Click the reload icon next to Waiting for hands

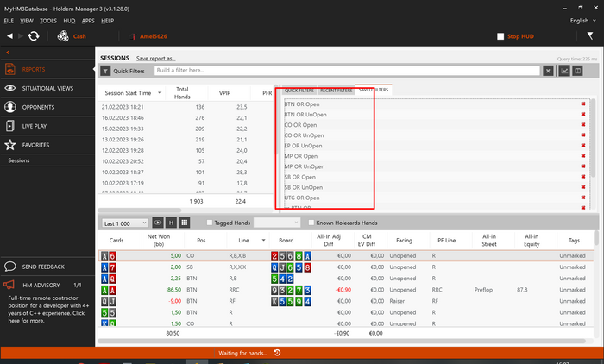click(277, 353)
